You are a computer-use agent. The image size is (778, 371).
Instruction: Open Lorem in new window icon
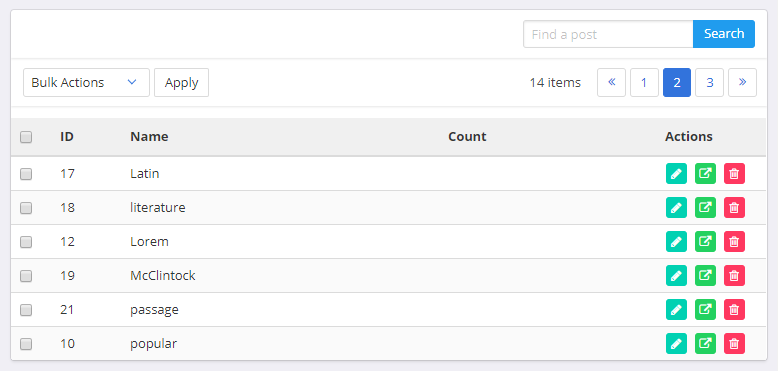(x=705, y=242)
